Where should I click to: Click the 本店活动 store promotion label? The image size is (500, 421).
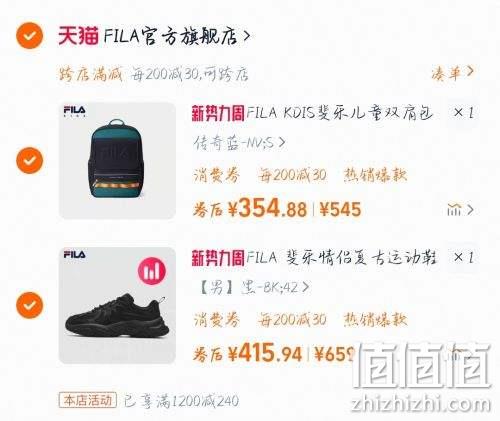[x=88, y=400]
